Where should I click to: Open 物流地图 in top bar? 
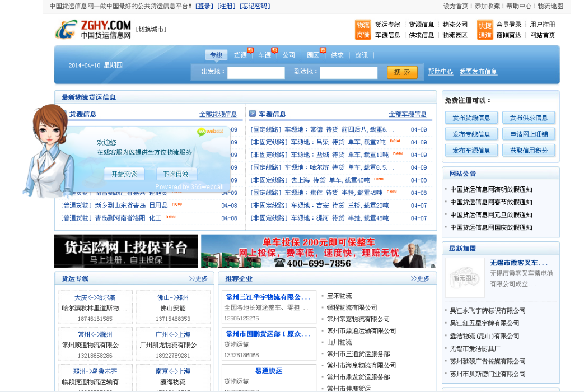tap(550, 6)
